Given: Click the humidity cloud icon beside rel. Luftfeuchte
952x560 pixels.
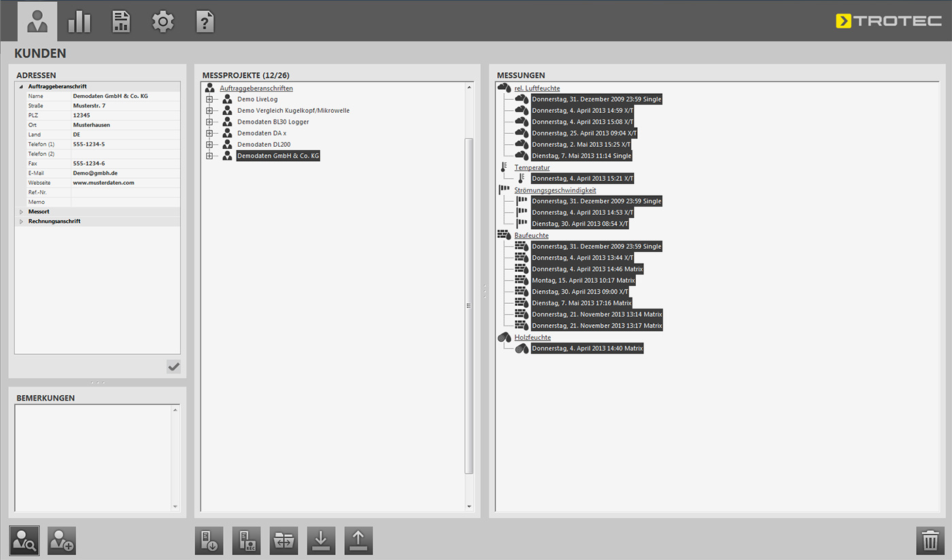Looking at the screenshot, I should click(x=504, y=88).
